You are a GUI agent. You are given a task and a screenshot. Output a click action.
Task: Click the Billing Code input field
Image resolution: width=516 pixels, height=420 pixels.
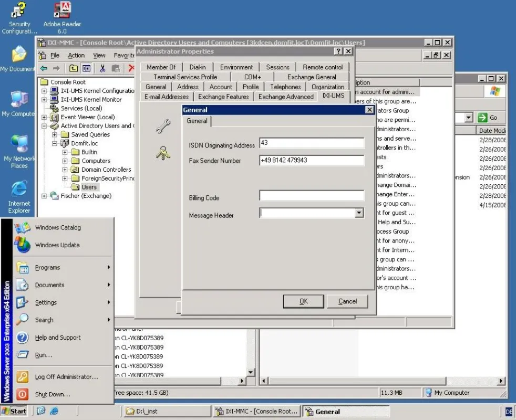[x=311, y=195]
